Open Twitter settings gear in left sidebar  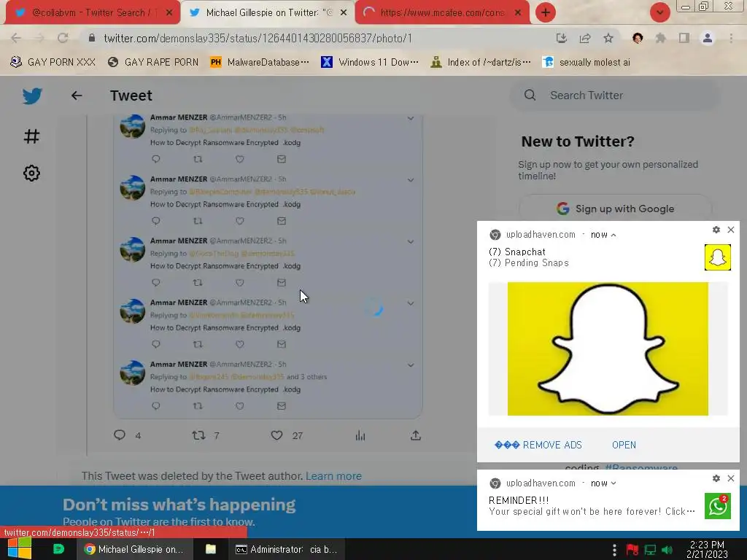(31, 173)
